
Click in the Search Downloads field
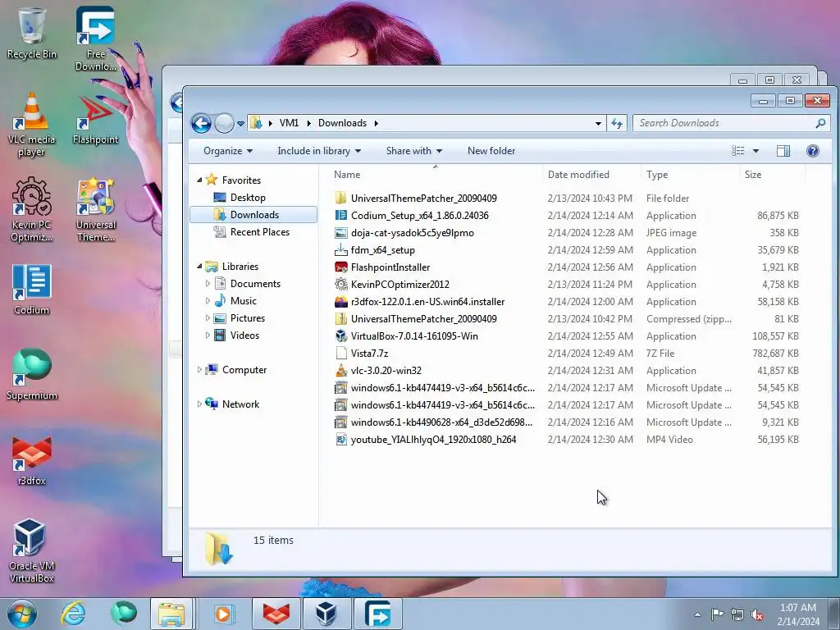(x=731, y=123)
